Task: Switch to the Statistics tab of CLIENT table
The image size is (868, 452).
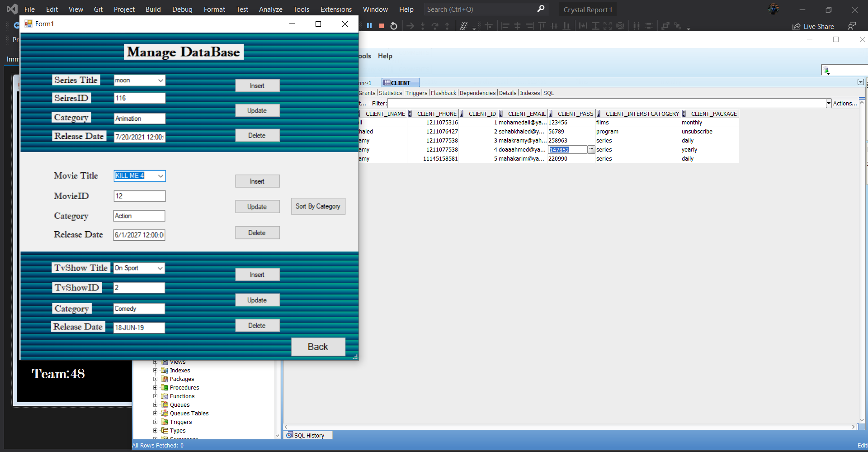Action: 390,93
